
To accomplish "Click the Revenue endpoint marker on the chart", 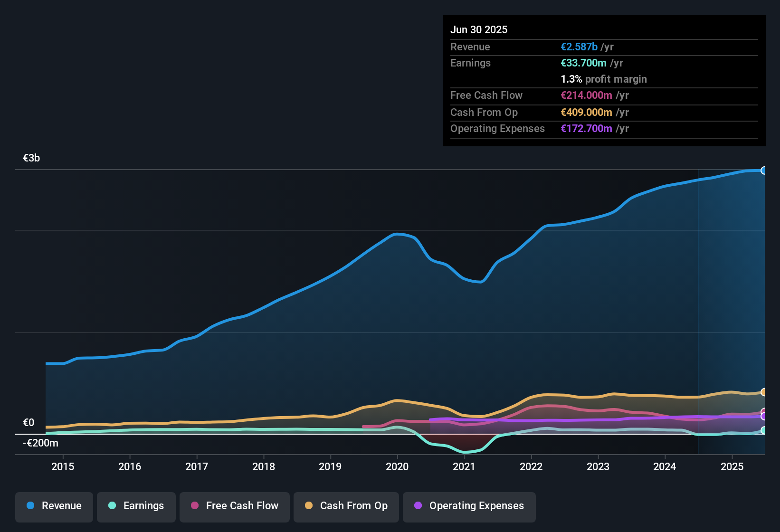I will coord(764,170).
